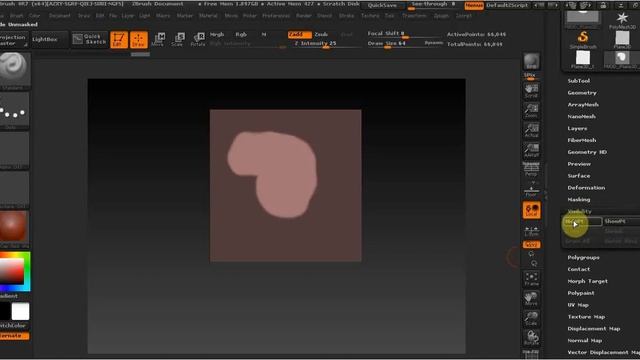
Task: Open the Transform menu
Action: pyautogui.click(x=414, y=16)
